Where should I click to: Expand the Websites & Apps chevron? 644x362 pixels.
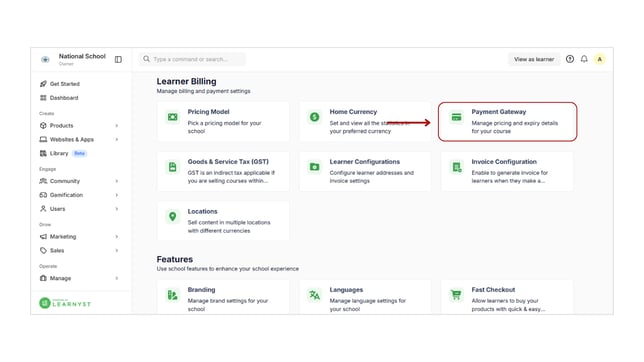[117, 140]
